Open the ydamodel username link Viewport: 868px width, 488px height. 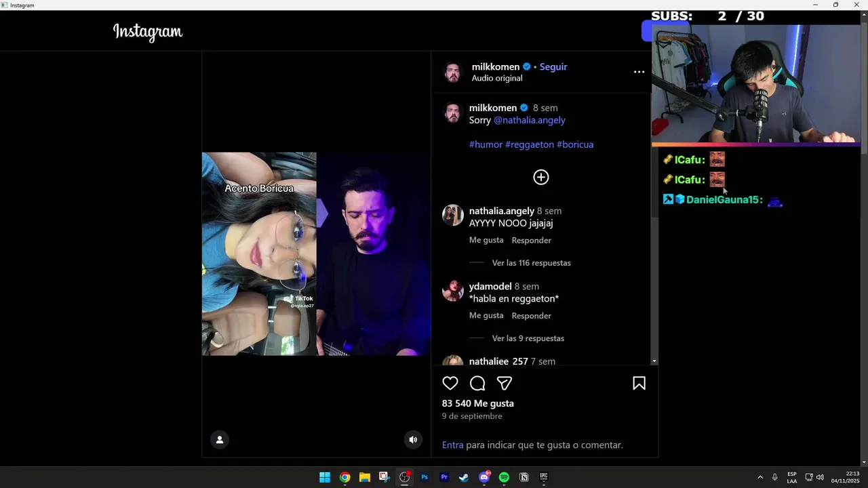(490, 287)
